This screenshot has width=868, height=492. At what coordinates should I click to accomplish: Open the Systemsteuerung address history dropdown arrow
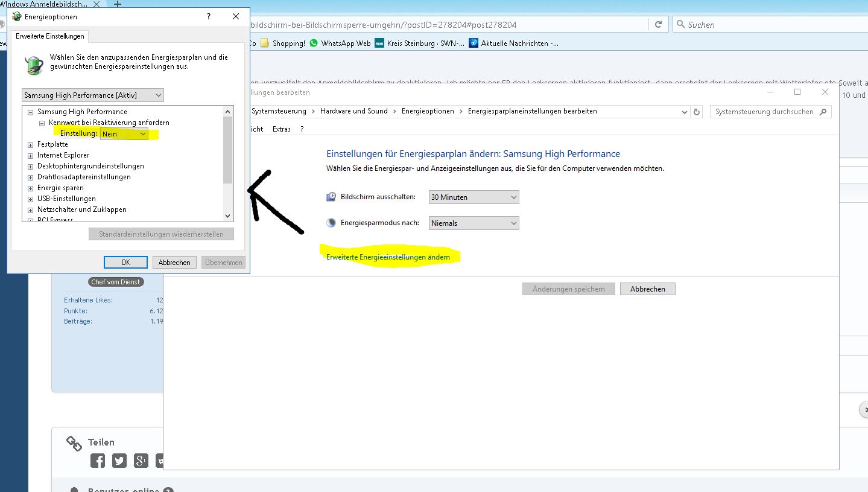click(684, 112)
